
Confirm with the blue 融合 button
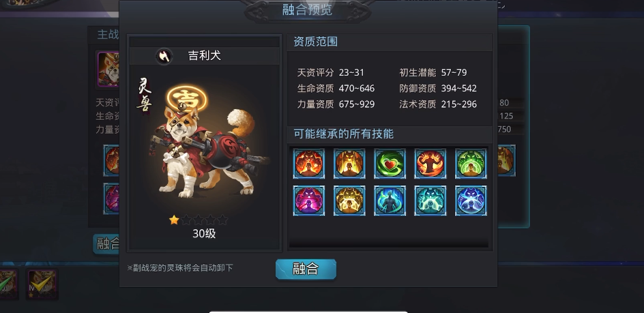tap(306, 269)
